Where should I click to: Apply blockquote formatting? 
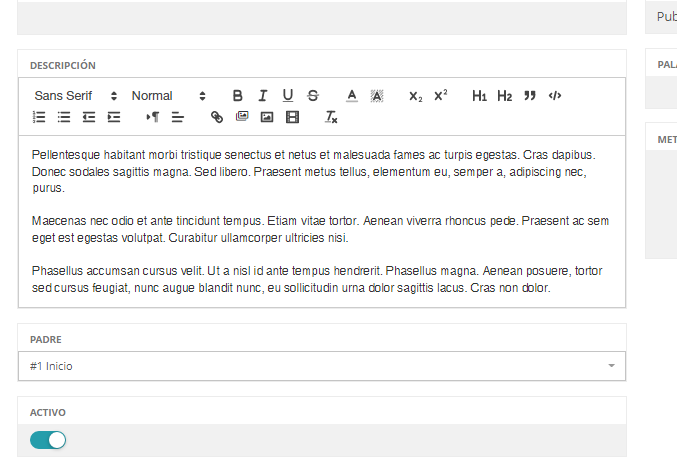tap(530, 96)
